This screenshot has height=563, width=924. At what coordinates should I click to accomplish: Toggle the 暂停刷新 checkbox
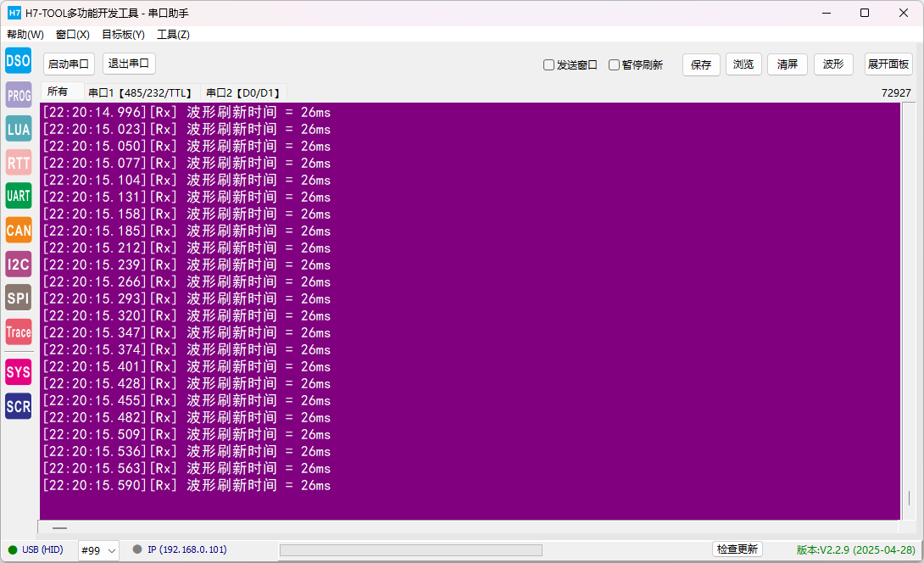[x=614, y=64]
